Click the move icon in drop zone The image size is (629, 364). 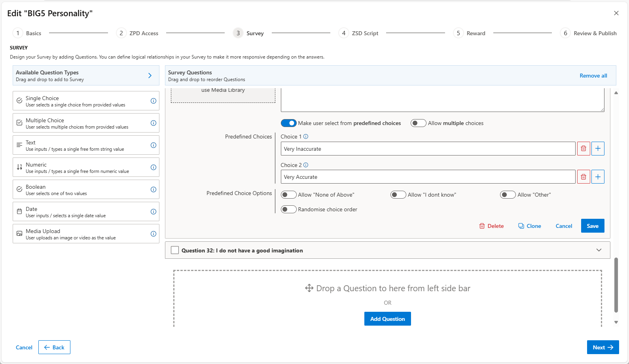coord(309,288)
